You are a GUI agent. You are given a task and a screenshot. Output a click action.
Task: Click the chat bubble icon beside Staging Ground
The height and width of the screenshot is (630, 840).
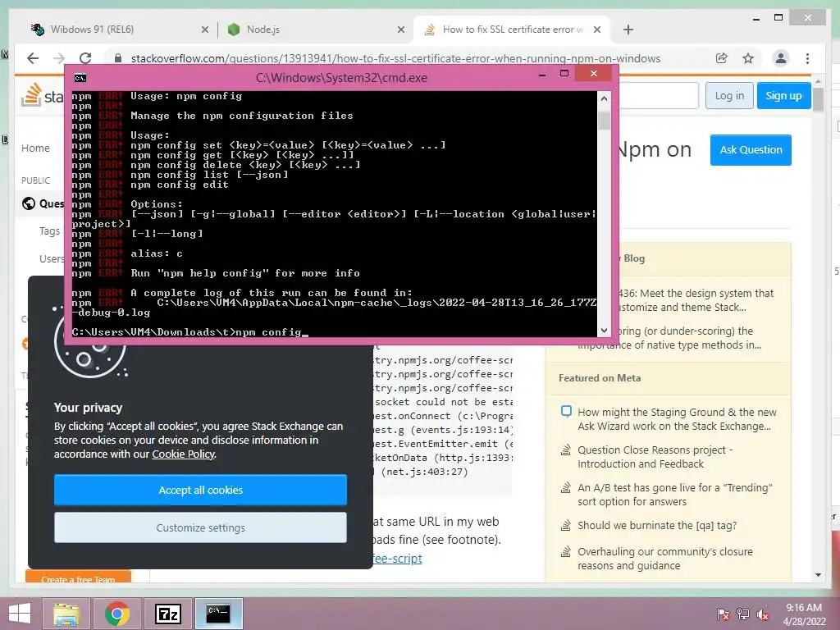[566, 412]
